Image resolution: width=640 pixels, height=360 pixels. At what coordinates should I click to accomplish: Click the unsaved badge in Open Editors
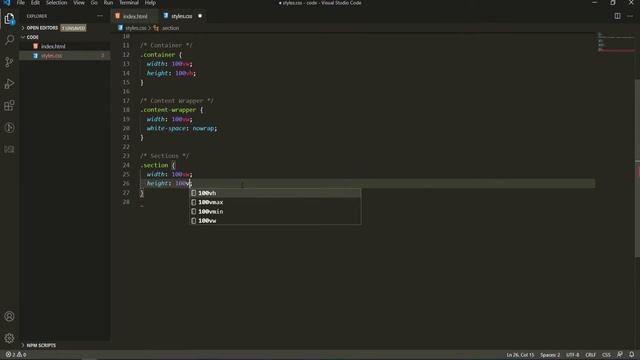point(73,28)
